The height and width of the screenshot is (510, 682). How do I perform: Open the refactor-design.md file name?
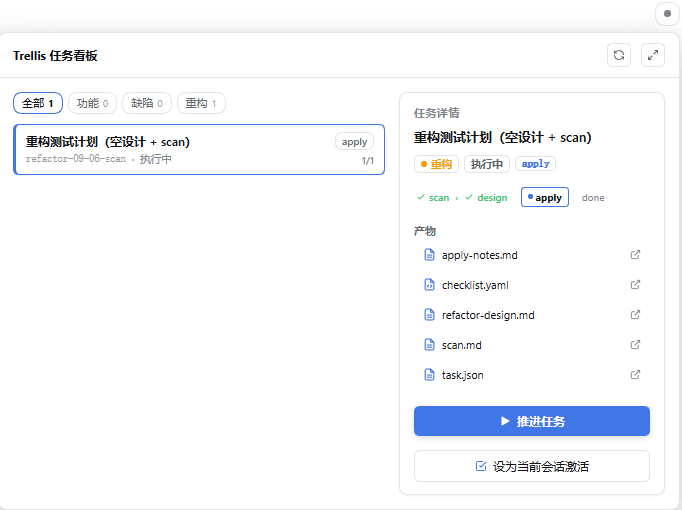(488, 315)
